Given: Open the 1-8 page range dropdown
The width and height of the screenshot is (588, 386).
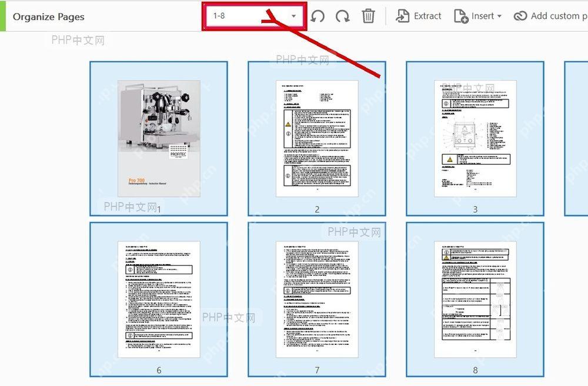Looking at the screenshot, I should [x=255, y=16].
